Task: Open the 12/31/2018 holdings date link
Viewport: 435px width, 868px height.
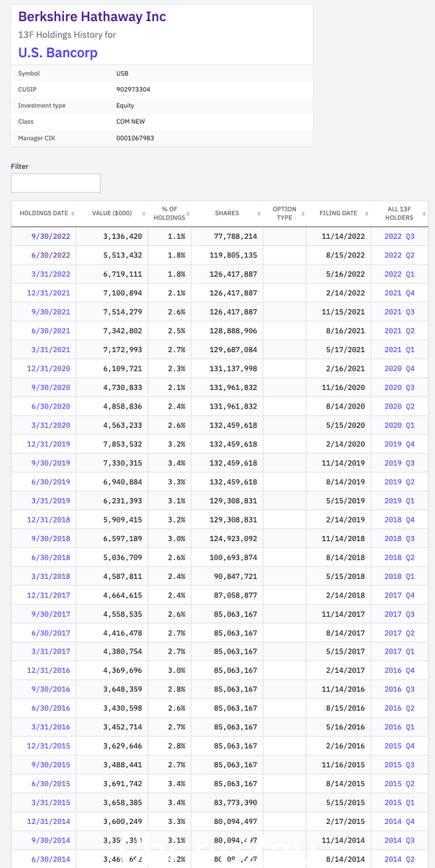Action: pos(48,519)
